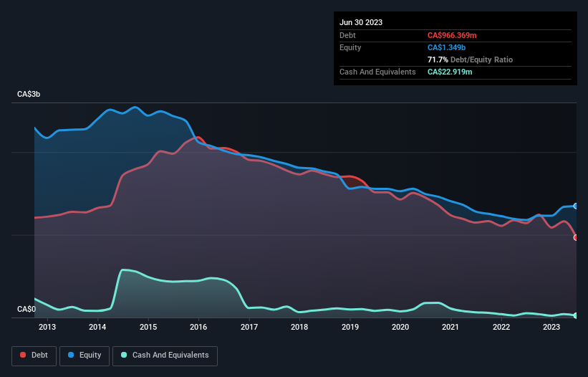Viewport: 588px width, 377px height.
Task: Click the teal Cash endpoint marker
Action: click(576, 315)
